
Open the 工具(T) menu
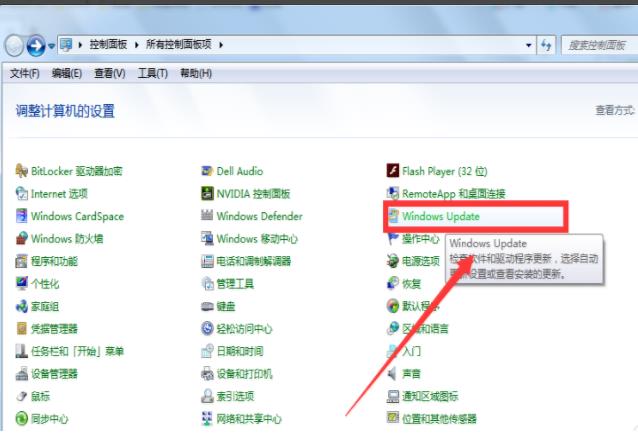(x=153, y=74)
